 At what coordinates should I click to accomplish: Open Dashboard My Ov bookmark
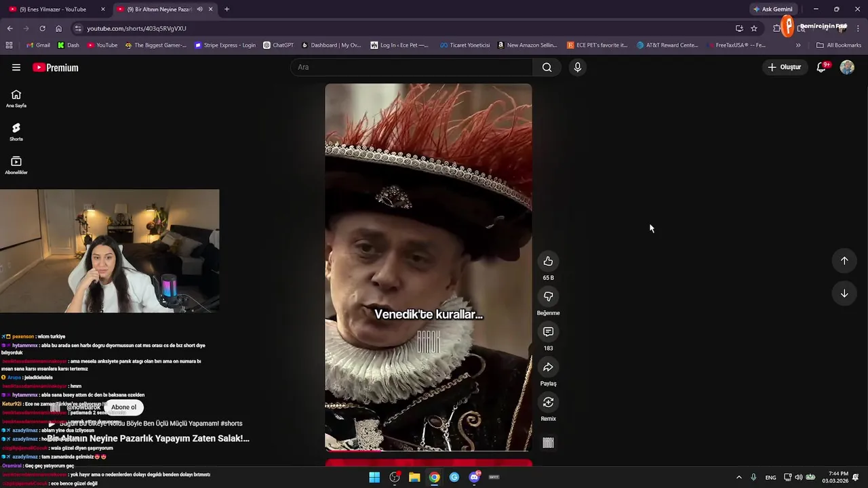pyautogui.click(x=331, y=45)
